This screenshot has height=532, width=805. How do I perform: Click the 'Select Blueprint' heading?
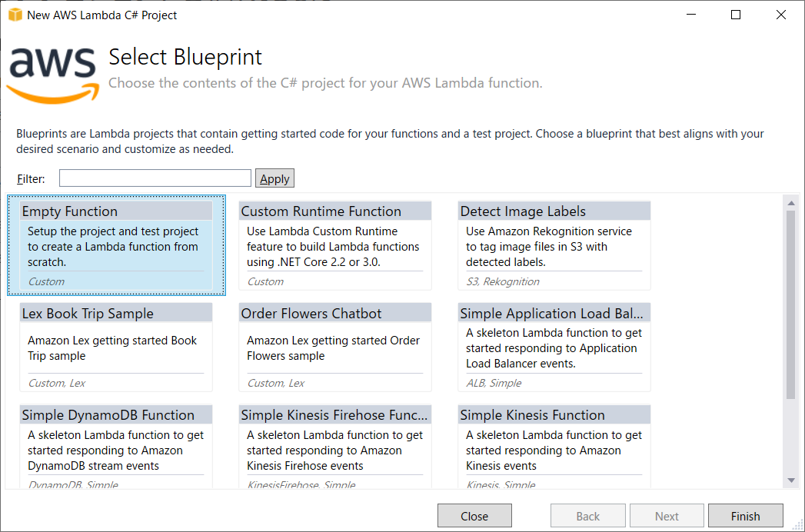point(185,57)
